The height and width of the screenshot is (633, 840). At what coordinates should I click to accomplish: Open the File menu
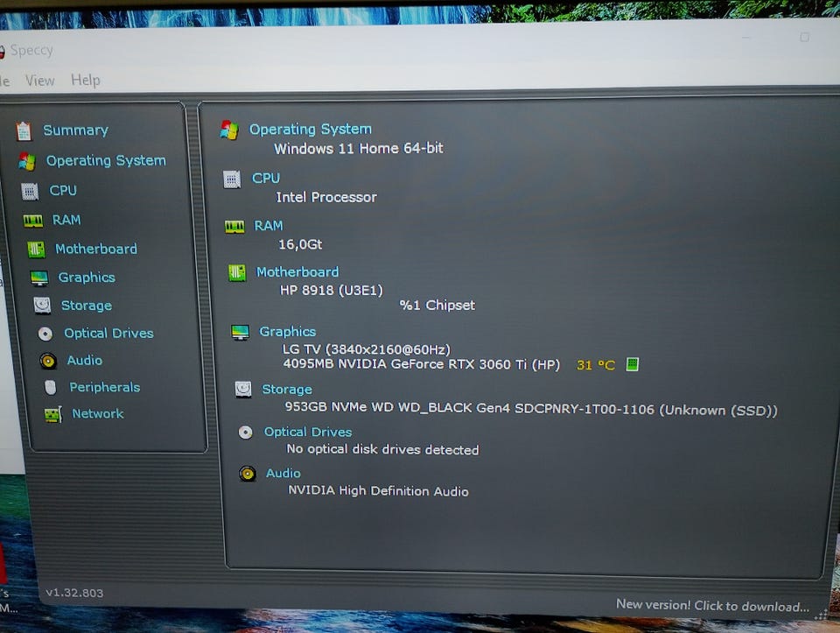pos(5,81)
